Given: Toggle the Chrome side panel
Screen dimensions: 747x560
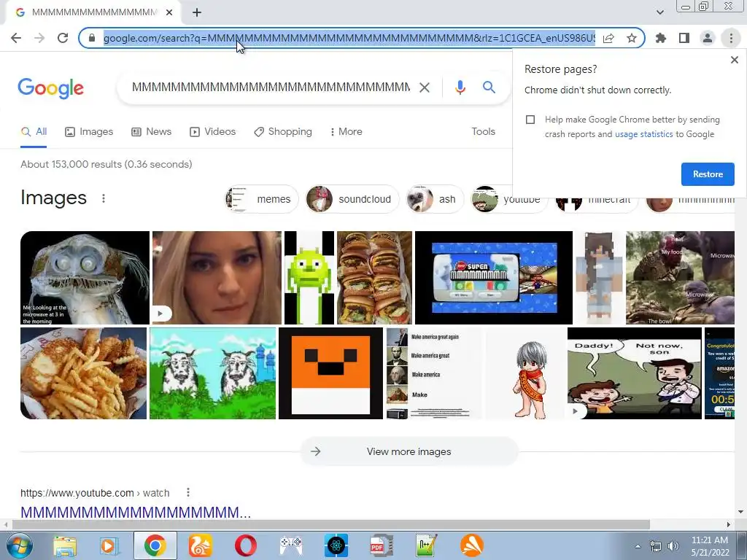Looking at the screenshot, I should (684, 38).
